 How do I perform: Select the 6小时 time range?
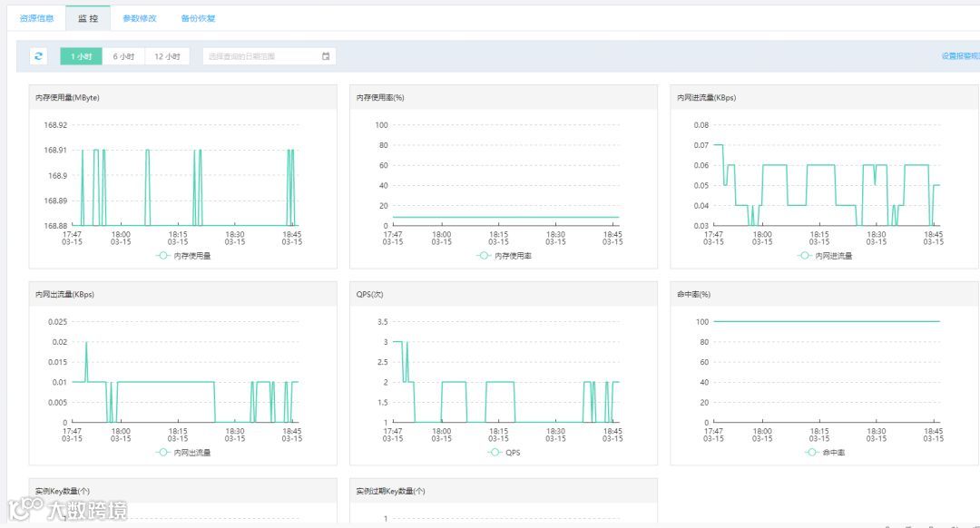point(123,56)
